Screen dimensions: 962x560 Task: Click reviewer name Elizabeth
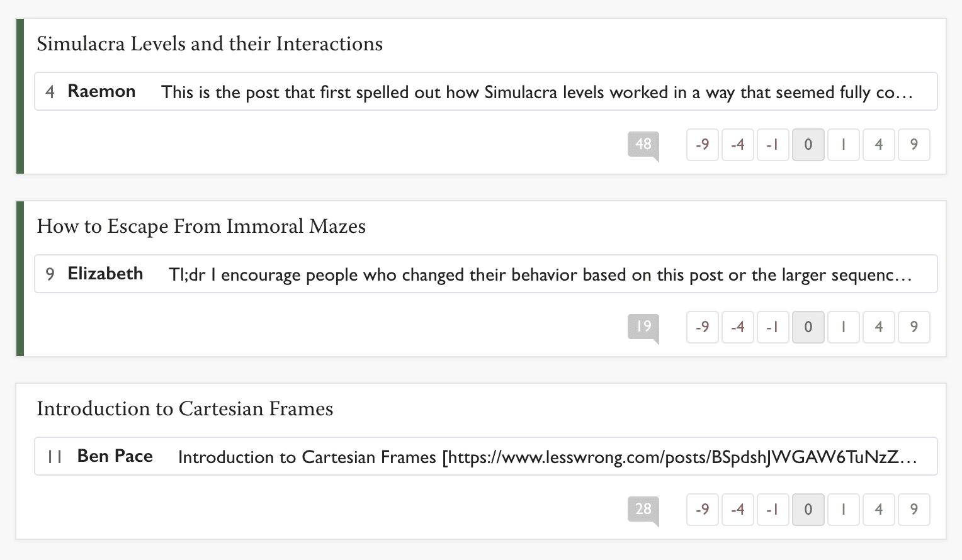tap(105, 274)
